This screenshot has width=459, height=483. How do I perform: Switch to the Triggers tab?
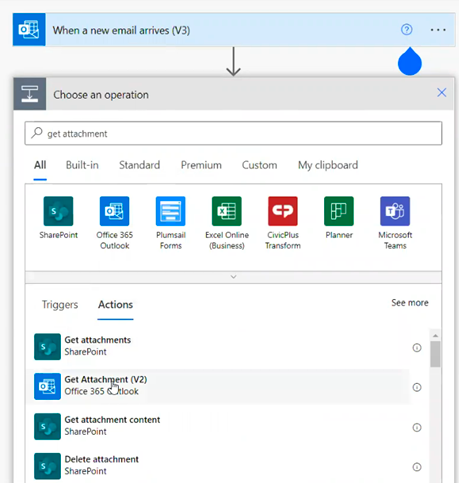point(60,304)
